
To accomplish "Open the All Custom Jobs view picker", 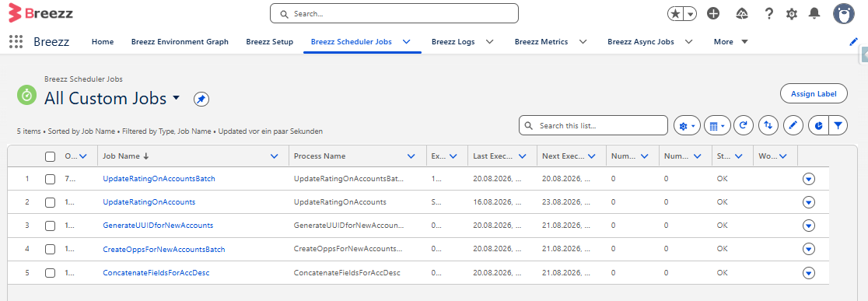I will (x=177, y=98).
